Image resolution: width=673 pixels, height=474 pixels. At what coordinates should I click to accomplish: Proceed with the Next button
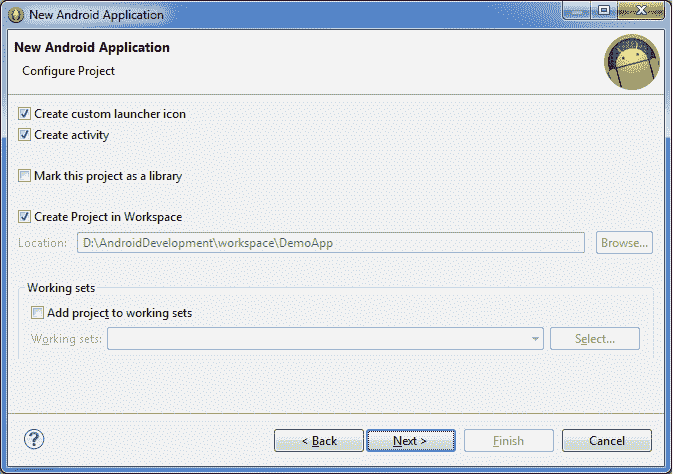pyautogui.click(x=411, y=441)
